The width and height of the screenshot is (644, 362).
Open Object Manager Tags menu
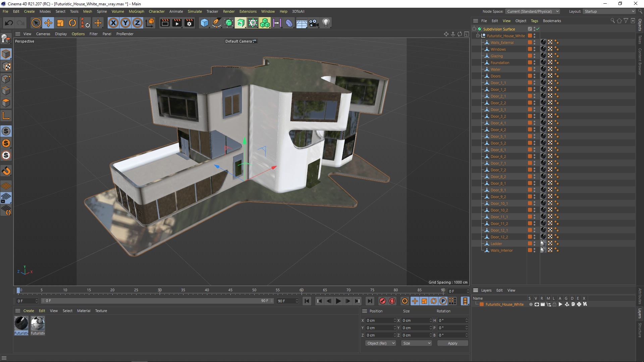tap(534, 21)
